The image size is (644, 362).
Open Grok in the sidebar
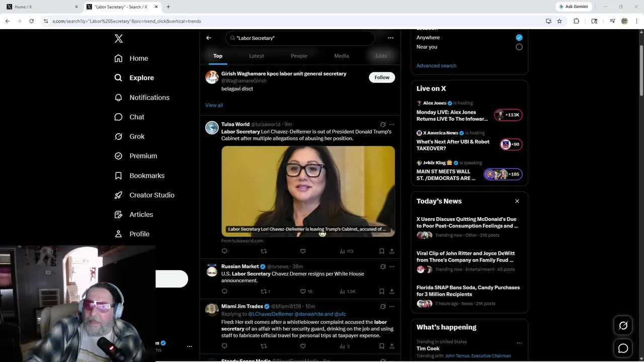[x=129, y=136]
